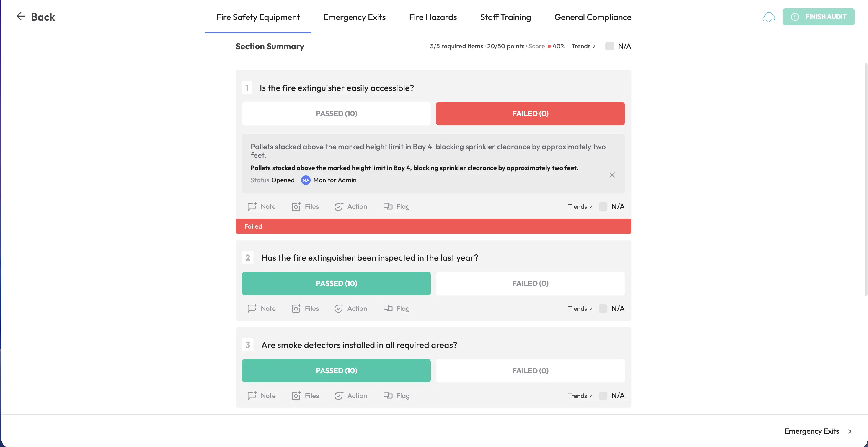Add an Action on question 3

(350, 395)
